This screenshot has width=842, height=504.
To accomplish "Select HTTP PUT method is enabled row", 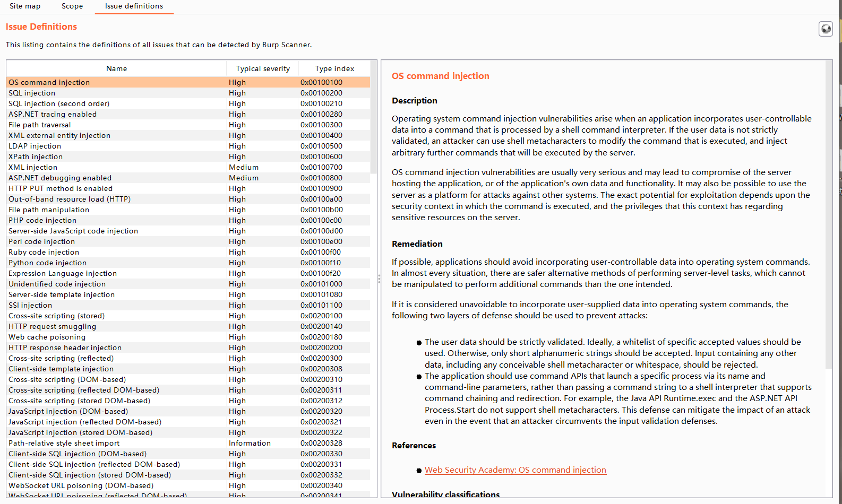I will [x=188, y=188].
